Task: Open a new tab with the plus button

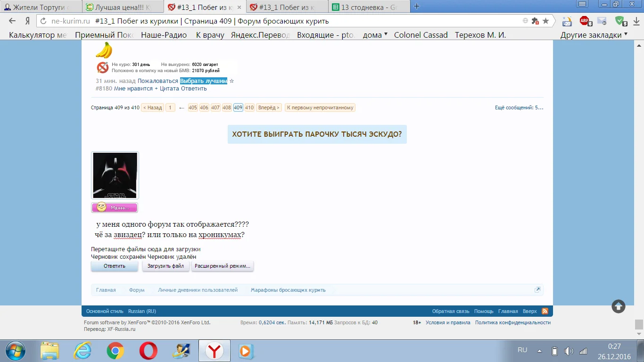Action: click(x=417, y=6)
